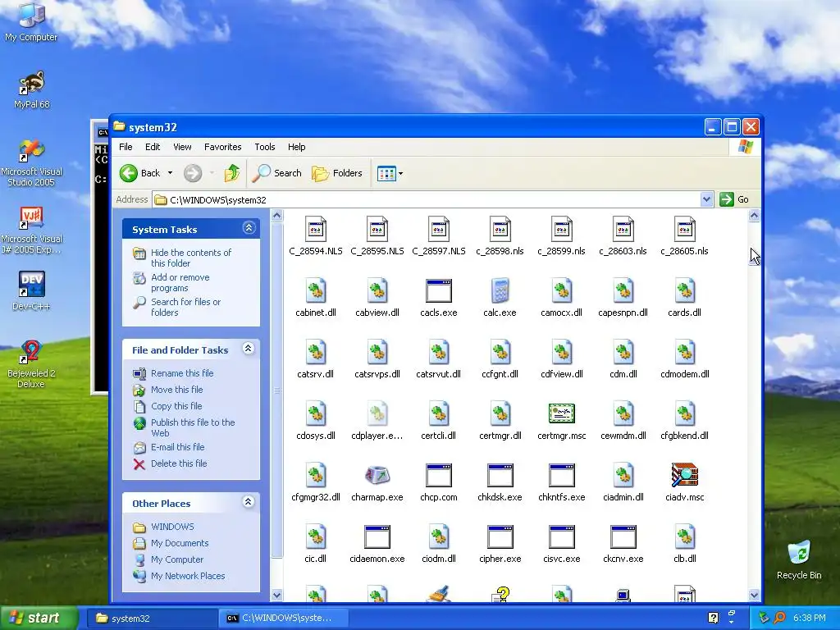Select the cacls.exe file icon
This screenshot has height=630, width=840.
[x=439, y=291]
